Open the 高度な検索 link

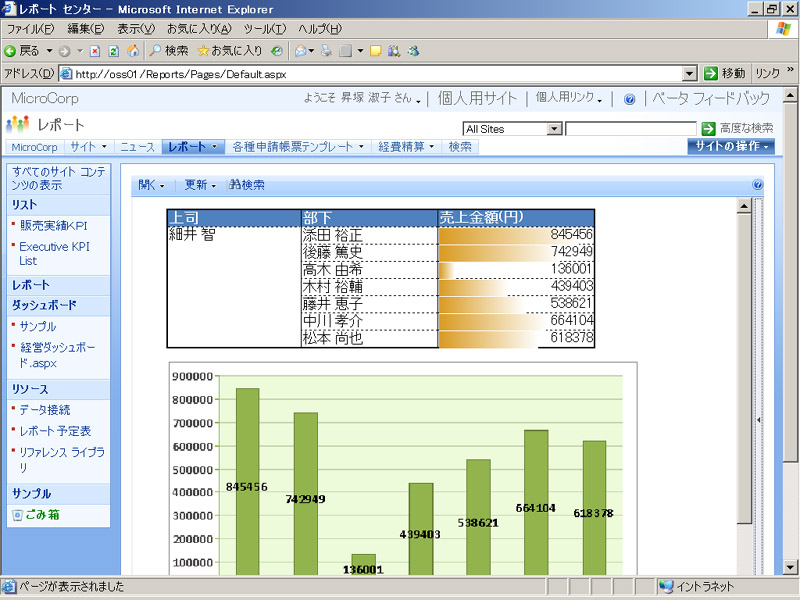click(746, 129)
